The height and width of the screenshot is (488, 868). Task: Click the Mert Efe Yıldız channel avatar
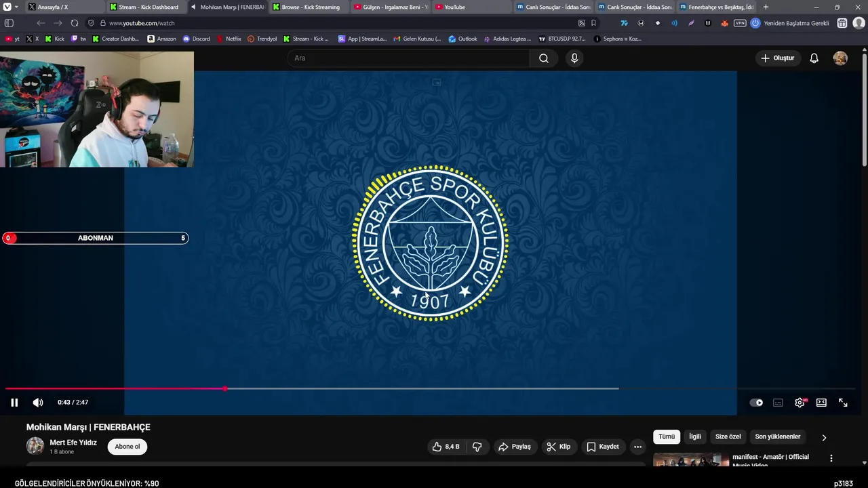point(35,446)
